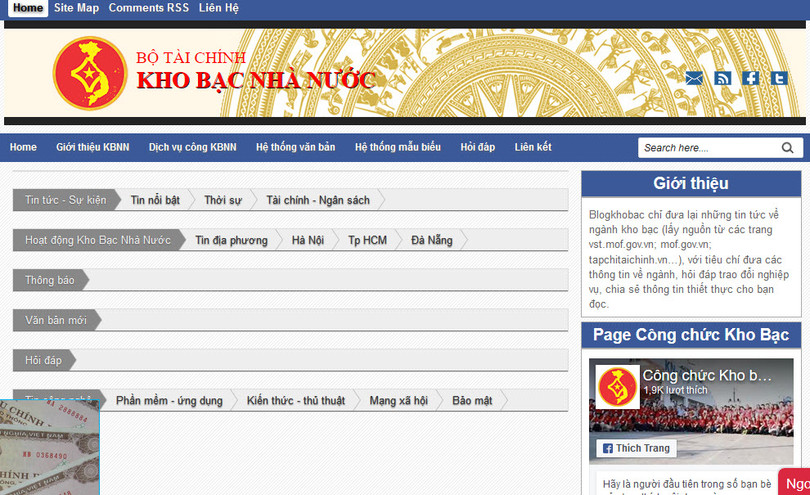The width and height of the screenshot is (810, 495).
Task: Go to Giới thiệu KBNN page
Action: 92,147
